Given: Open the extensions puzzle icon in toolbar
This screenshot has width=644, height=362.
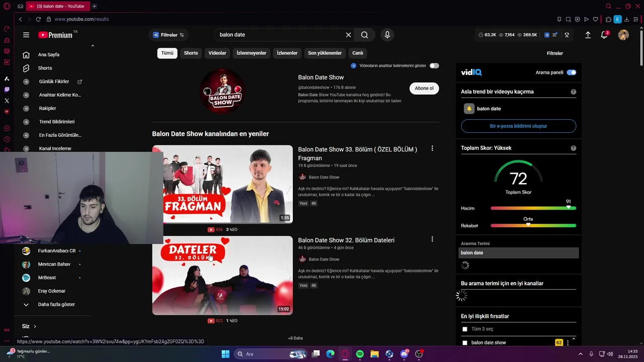Looking at the screenshot, I should coord(608,19).
